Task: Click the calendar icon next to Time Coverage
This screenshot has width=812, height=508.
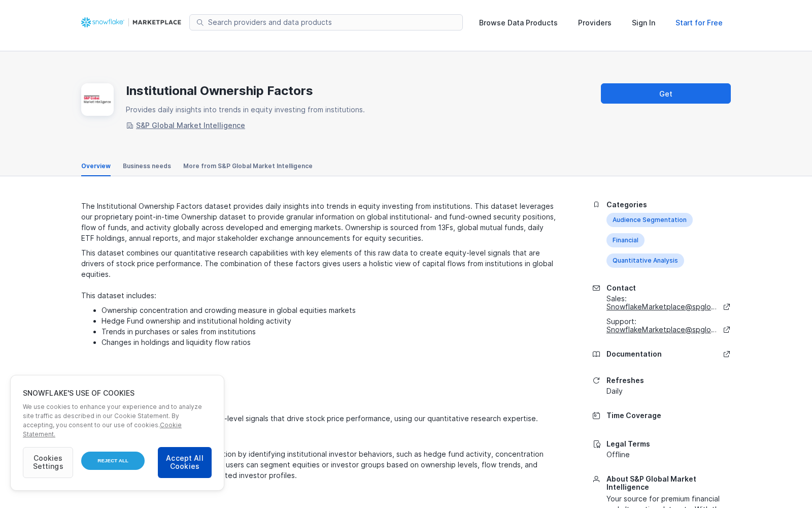Action: (596, 416)
